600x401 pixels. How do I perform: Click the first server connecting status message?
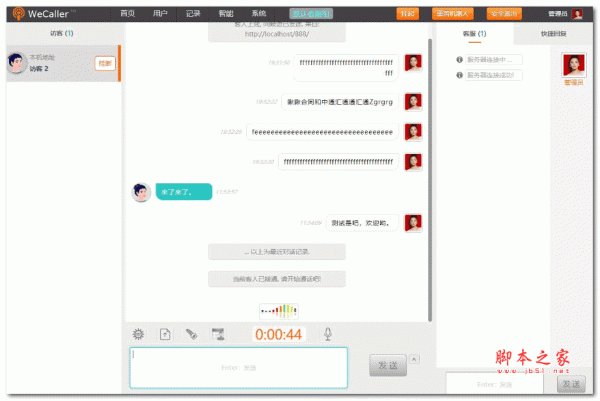pos(494,60)
